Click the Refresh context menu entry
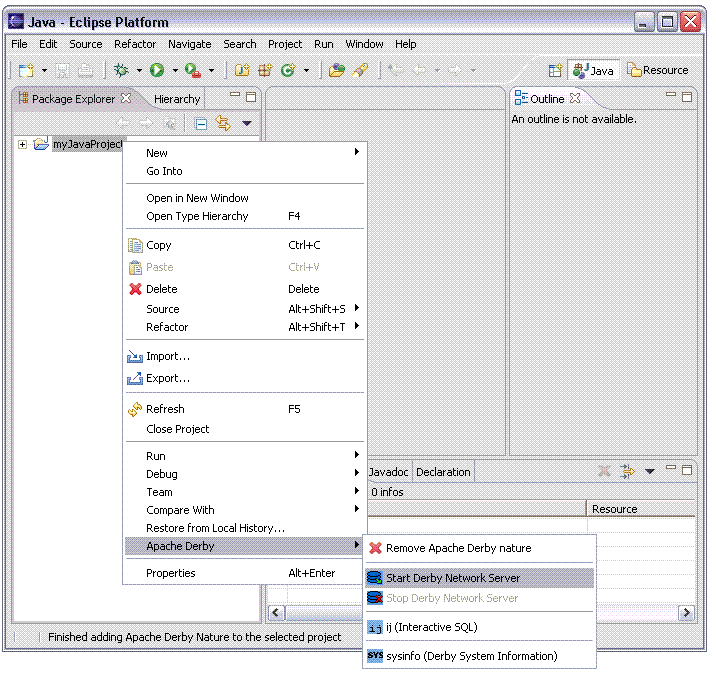This screenshot has height=686, width=716. (x=165, y=409)
